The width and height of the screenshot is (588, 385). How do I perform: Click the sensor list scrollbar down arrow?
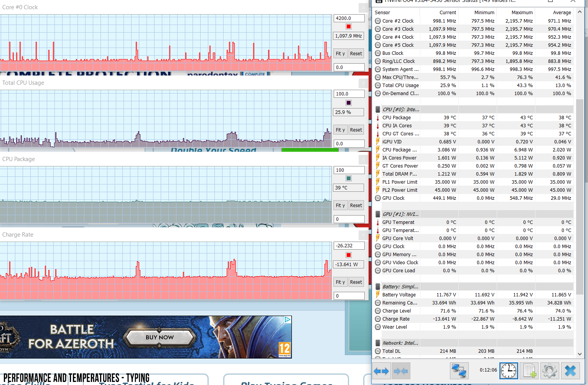(580, 354)
